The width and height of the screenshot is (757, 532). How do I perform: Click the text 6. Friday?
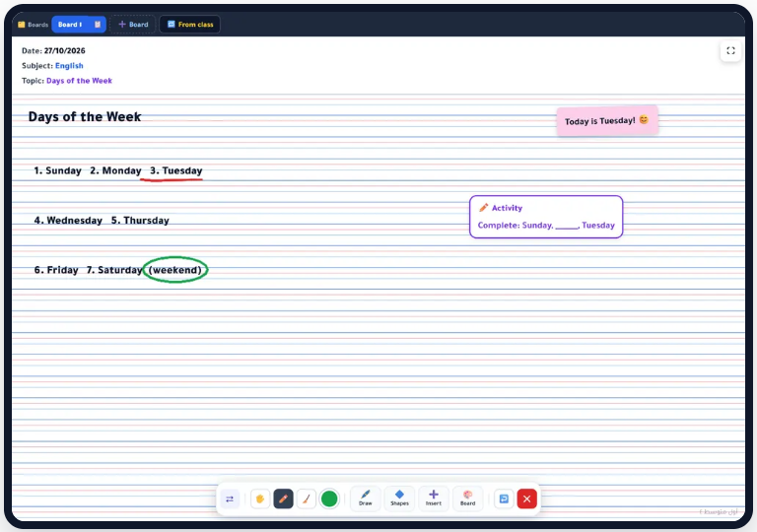click(56, 270)
